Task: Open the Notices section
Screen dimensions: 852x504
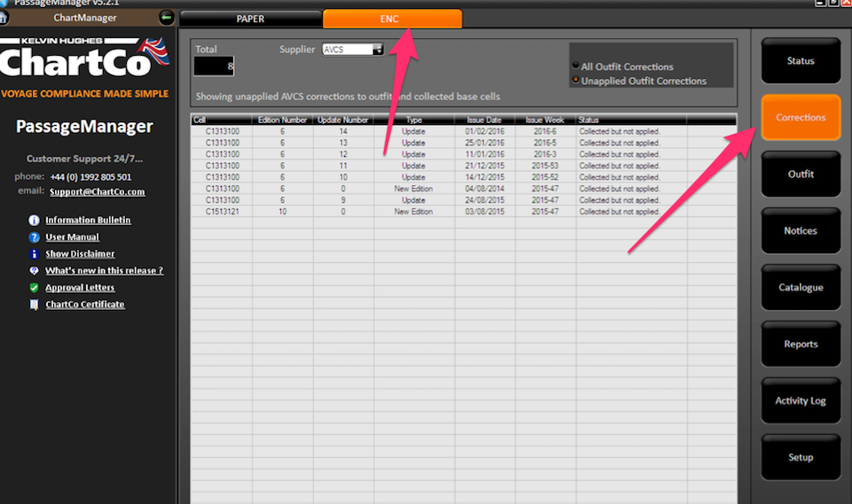Action: tap(801, 231)
